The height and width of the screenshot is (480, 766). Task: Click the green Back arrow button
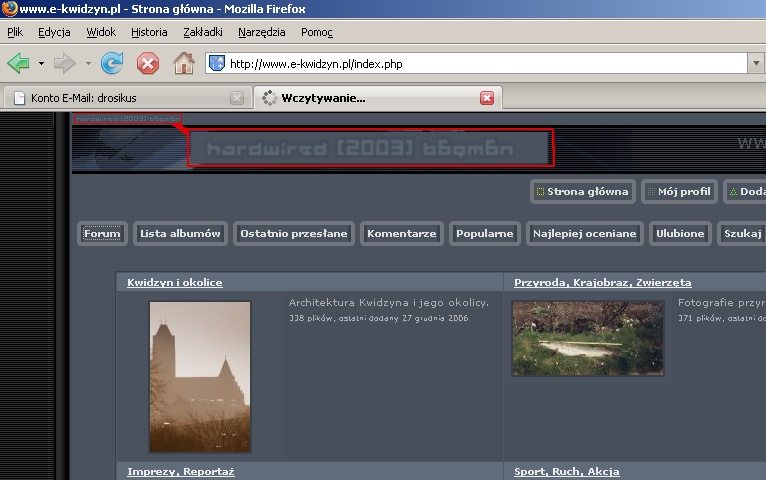(x=18, y=63)
